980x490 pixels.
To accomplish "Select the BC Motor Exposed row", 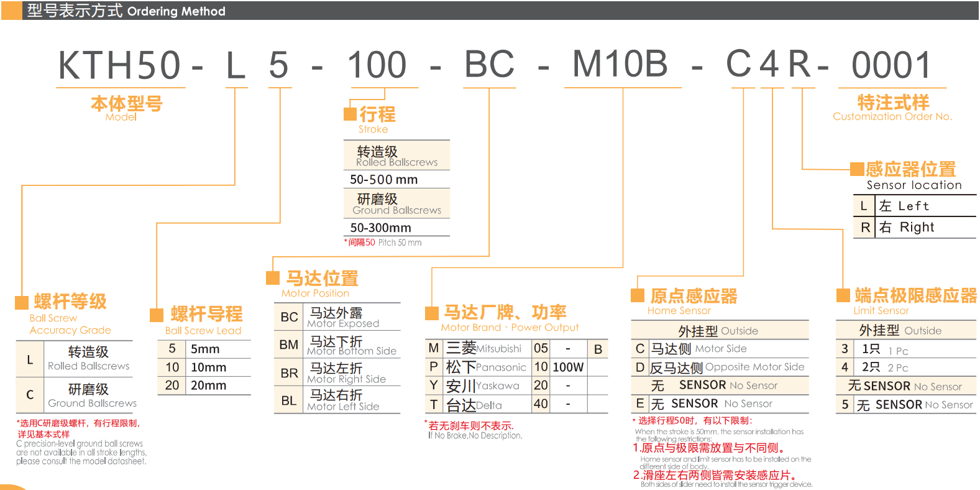I will (x=337, y=317).
